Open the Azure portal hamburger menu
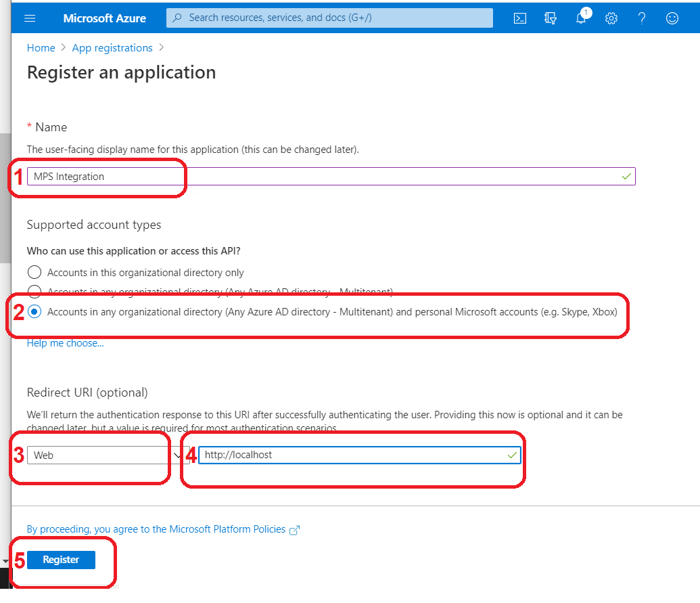Image resolution: width=700 pixels, height=603 pixels. (30, 18)
